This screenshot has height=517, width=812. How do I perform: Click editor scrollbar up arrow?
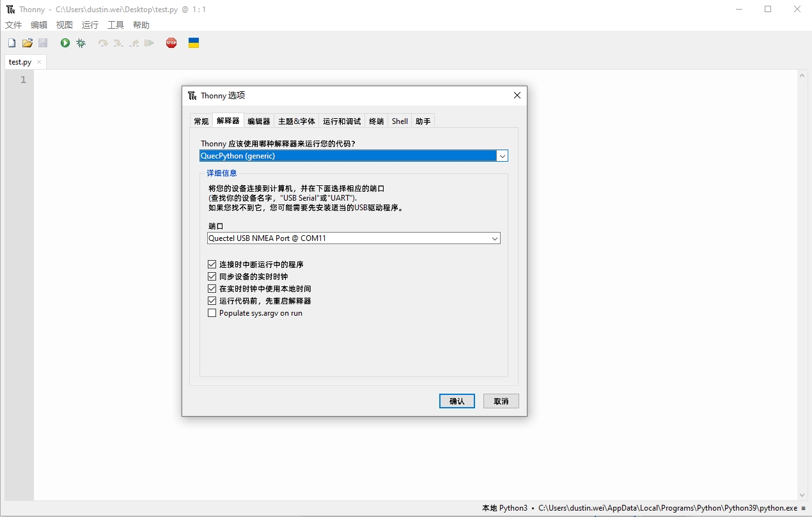point(802,75)
